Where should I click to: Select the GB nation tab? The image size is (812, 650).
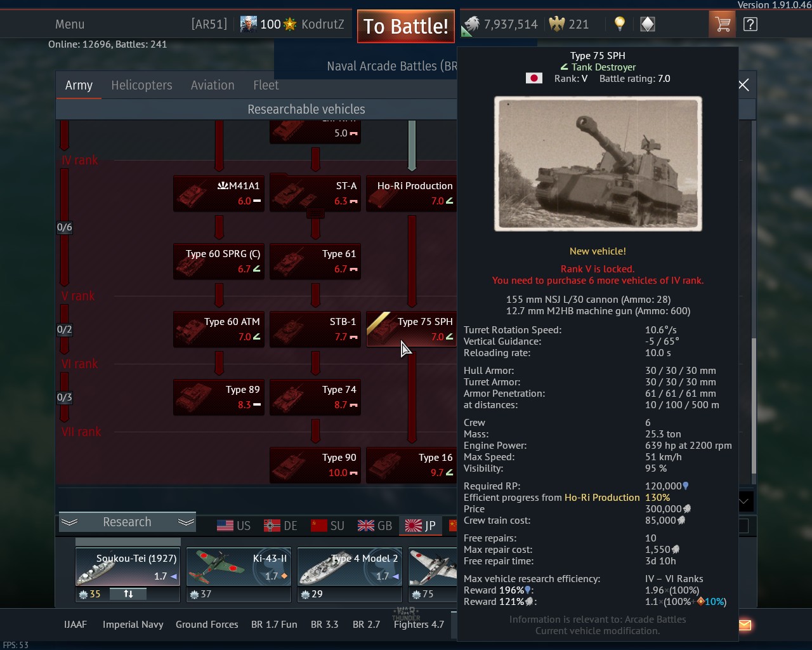tap(375, 526)
